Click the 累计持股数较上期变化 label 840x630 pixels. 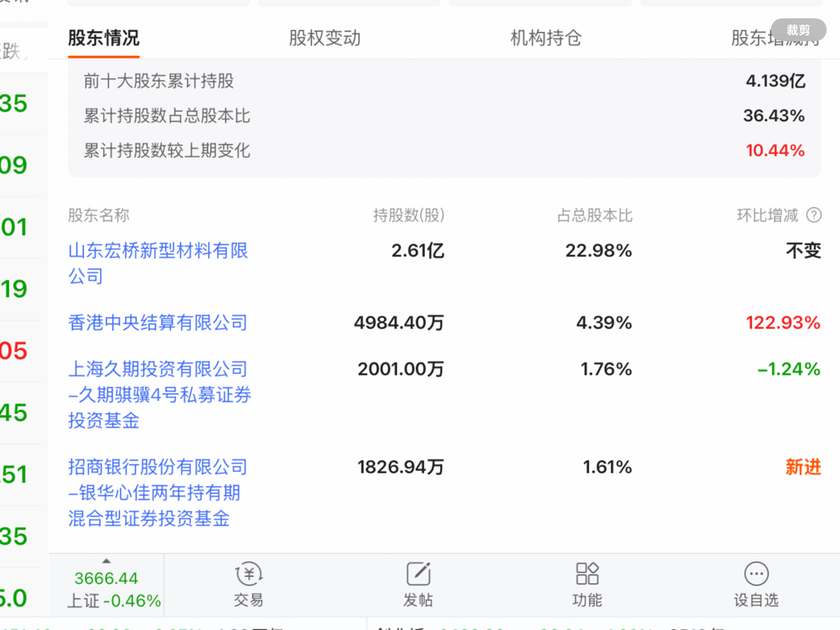(167, 151)
